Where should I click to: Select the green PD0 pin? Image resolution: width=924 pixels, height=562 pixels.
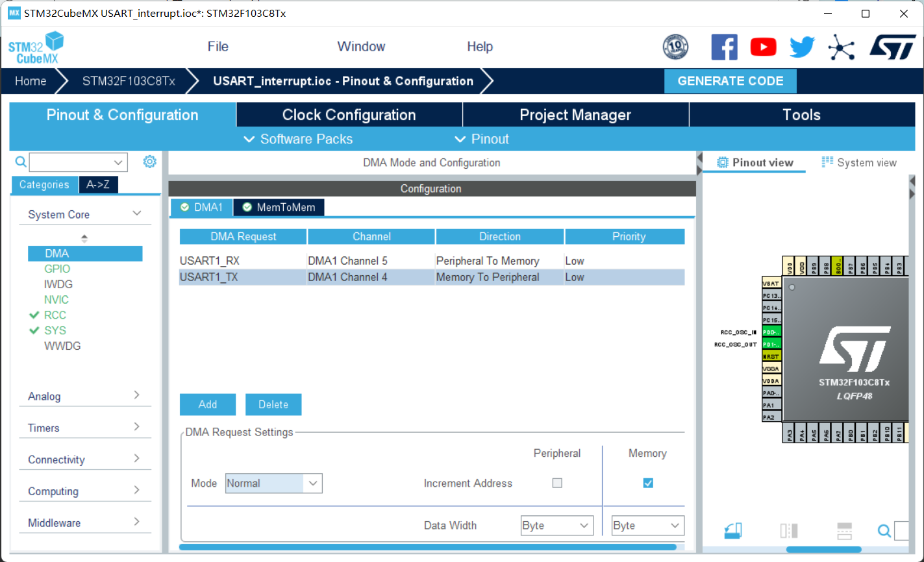pos(771,332)
